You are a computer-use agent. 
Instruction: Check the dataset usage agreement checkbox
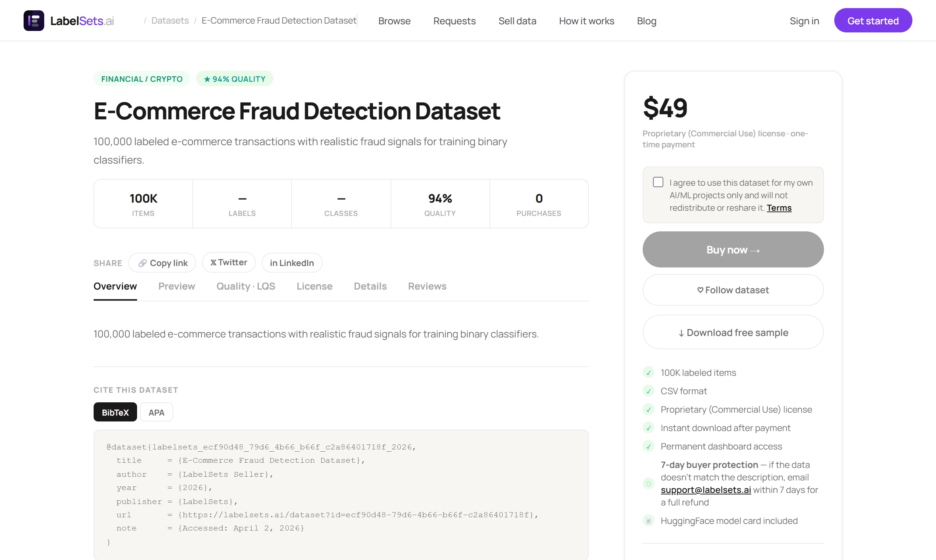click(x=658, y=182)
